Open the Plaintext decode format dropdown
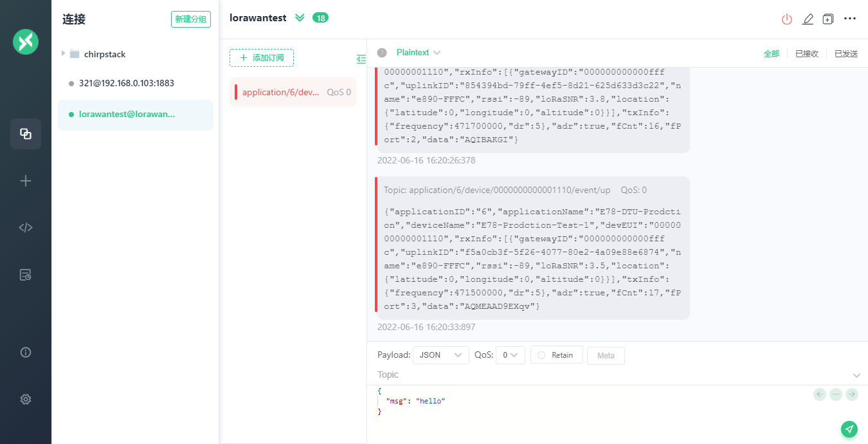Viewport: 868px width, 444px height. [x=419, y=53]
